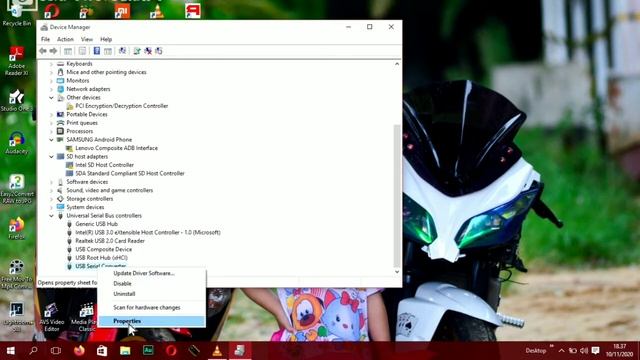Open Firefox from the taskbar
640x360 pixels.
tap(79, 351)
